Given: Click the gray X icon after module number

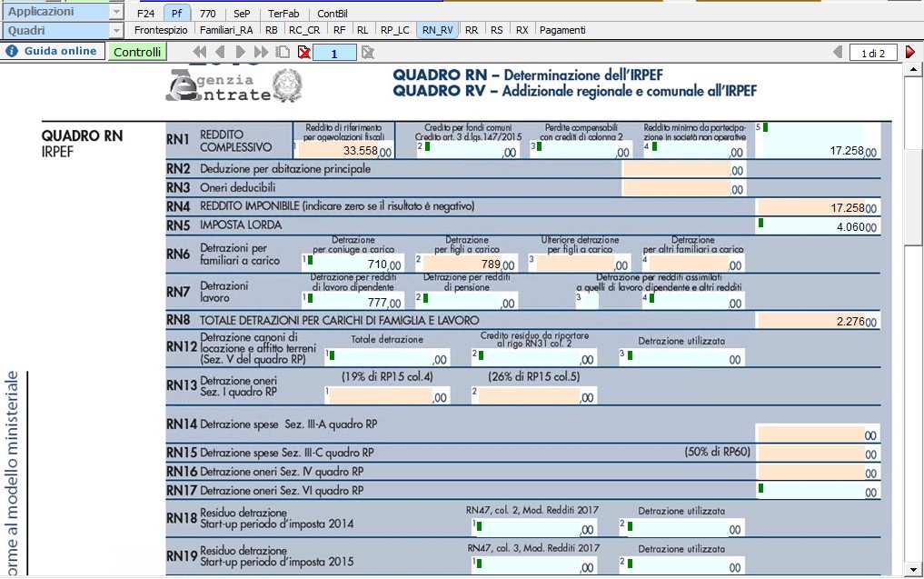Looking at the screenshot, I should point(368,53).
